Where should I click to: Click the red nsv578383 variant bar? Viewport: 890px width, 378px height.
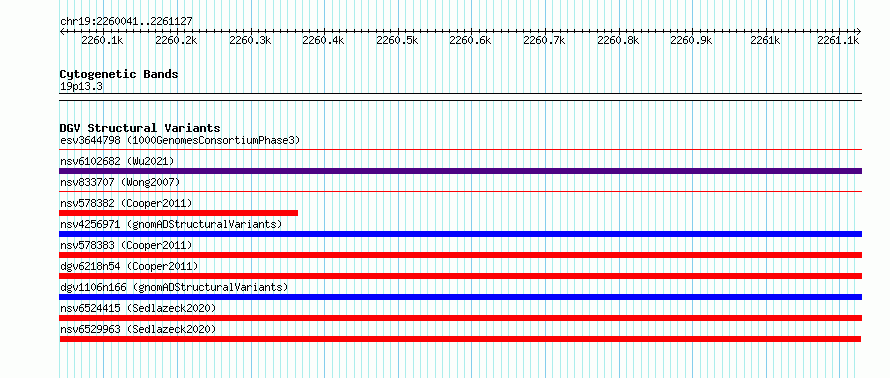coord(460,255)
